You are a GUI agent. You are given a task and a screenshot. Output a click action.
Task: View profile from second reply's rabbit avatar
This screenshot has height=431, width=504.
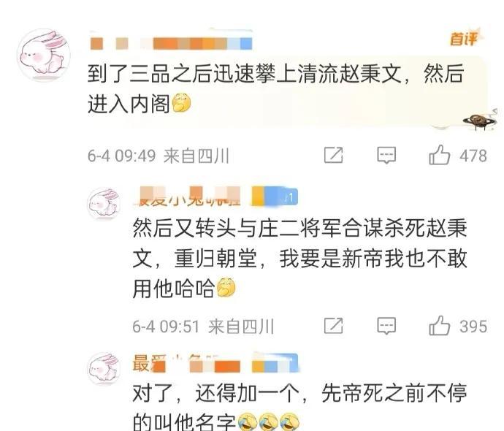point(104,204)
